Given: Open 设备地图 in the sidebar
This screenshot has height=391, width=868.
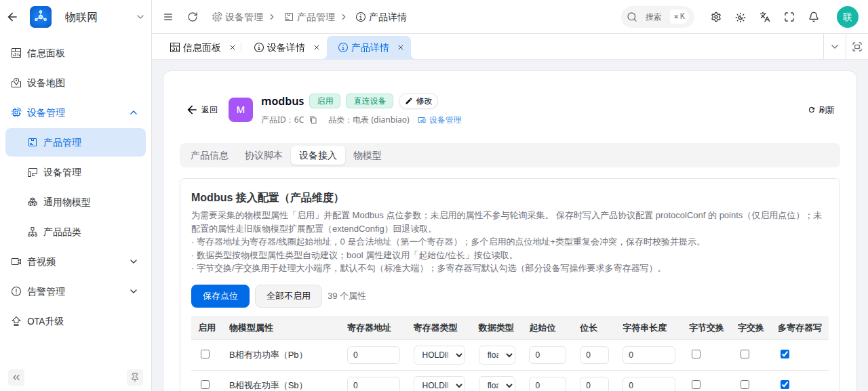Looking at the screenshot, I should (75, 83).
